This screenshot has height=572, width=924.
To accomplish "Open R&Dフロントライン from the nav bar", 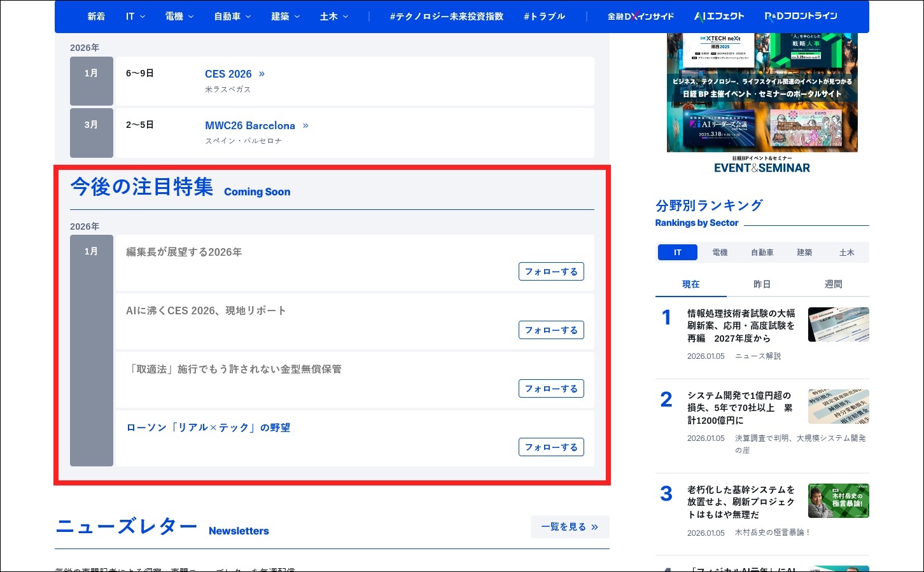I will [801, 17].
